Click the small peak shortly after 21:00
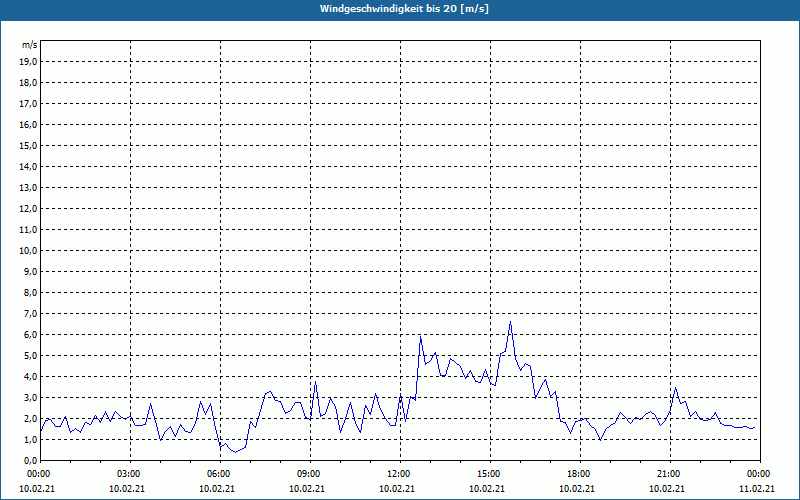 [x=676, y=388]
